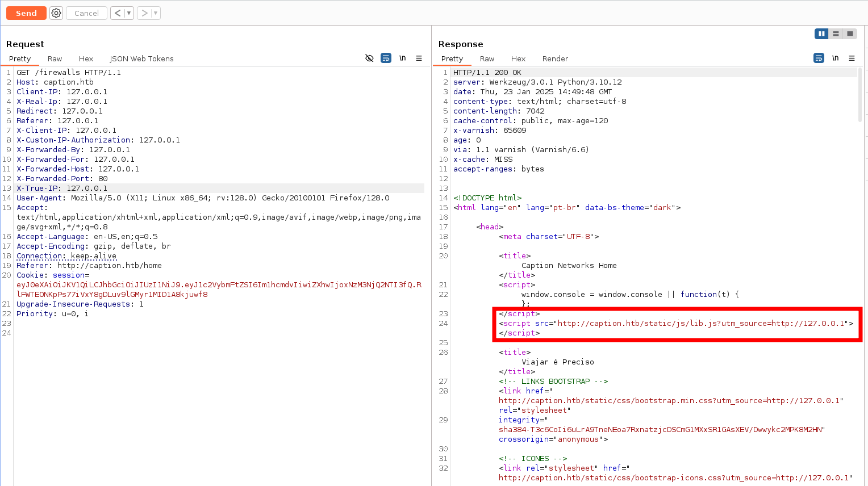Viewport: 868px width, 486px height.
Task: Open the Response panel hamburger menu
Action: coord(852,58)
